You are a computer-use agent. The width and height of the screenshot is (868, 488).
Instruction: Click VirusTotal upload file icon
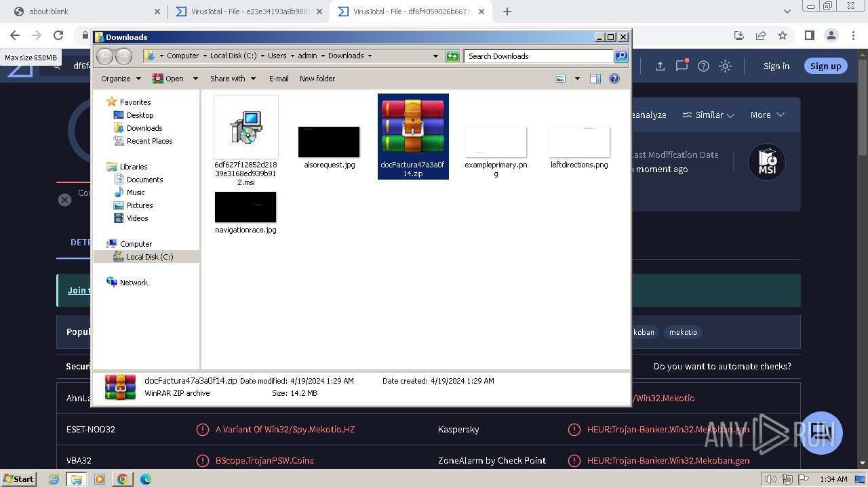tap(660, 66)
